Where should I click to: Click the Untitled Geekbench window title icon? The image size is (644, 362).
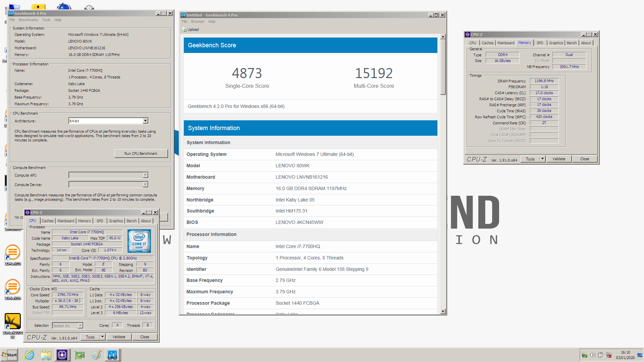click(183, 15)
